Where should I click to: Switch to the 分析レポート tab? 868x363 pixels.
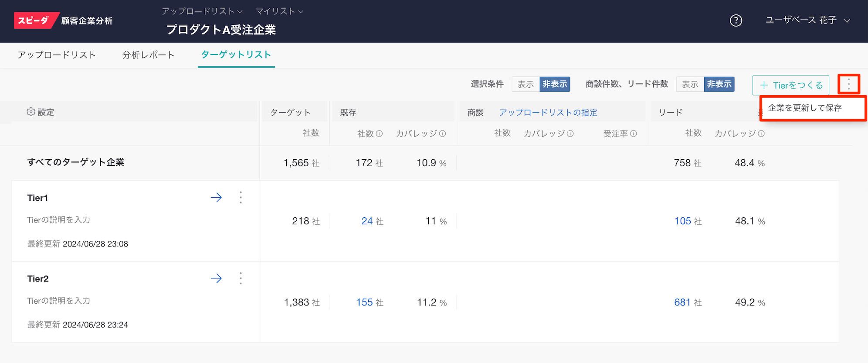[x=148, y=55]
